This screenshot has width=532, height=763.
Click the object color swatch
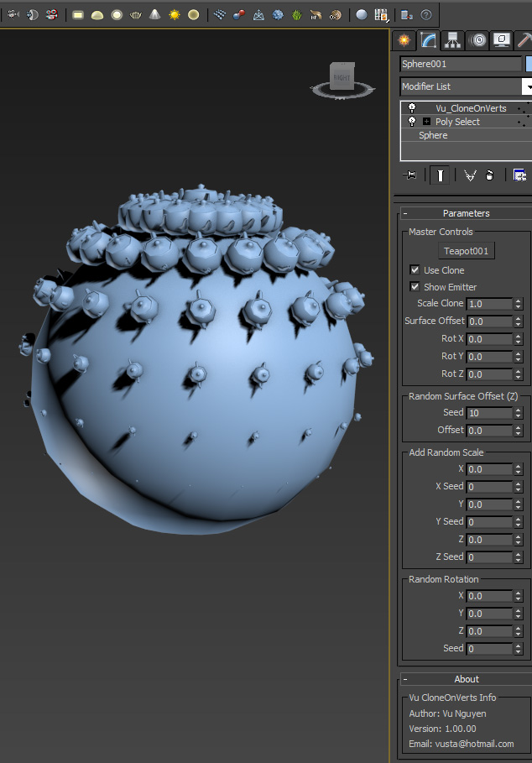coord(529,64)
